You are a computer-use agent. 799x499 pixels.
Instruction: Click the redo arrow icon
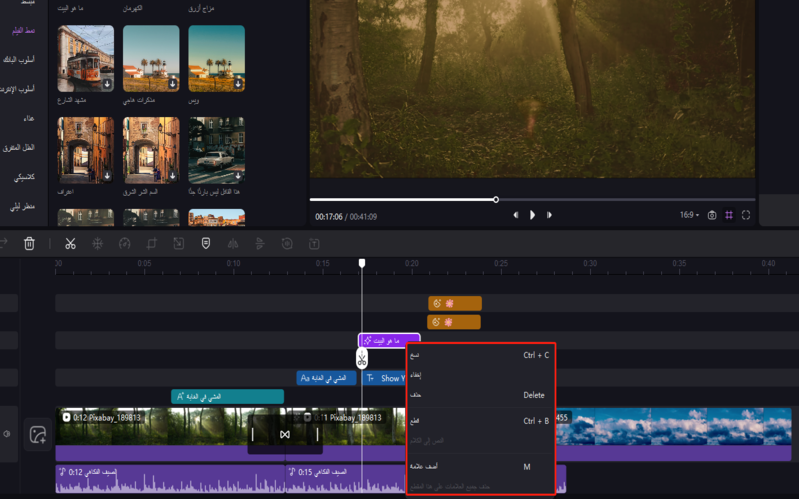tap(4, 244)
